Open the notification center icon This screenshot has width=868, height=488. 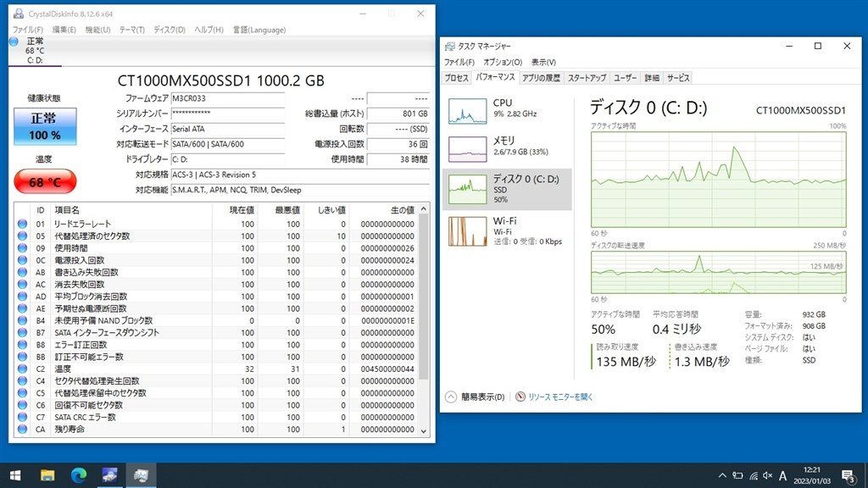[x=848, y=475]
